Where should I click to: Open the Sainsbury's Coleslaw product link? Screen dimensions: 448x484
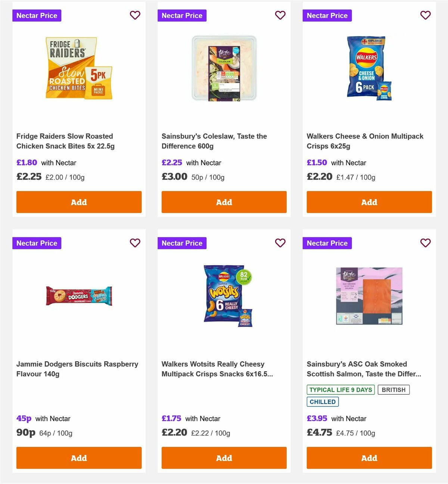point(214,141)
